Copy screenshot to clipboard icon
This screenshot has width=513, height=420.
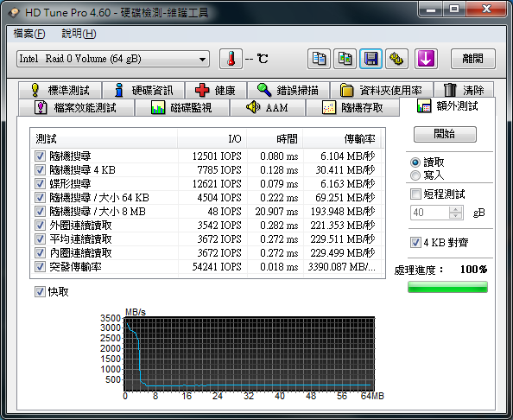345,59
